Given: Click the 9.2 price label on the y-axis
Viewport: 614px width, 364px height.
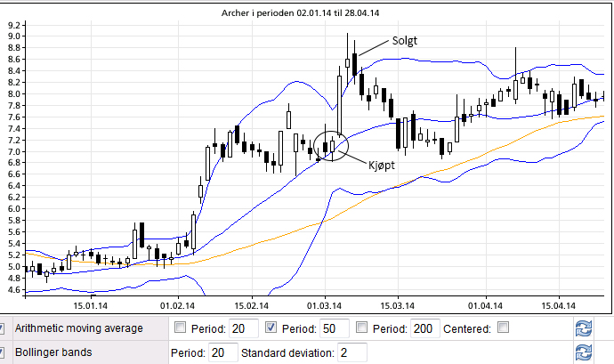Looking at the screenshot, I should [x=15, y=36].
